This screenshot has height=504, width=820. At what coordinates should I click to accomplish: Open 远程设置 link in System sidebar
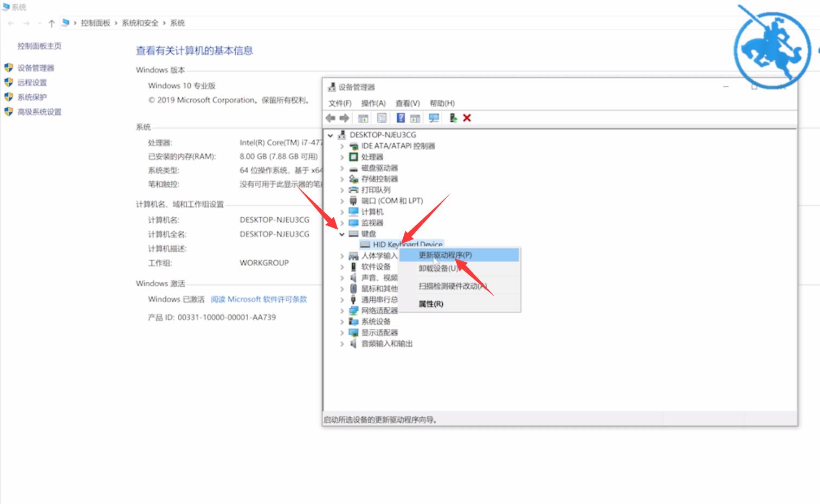tap(32, 83)
